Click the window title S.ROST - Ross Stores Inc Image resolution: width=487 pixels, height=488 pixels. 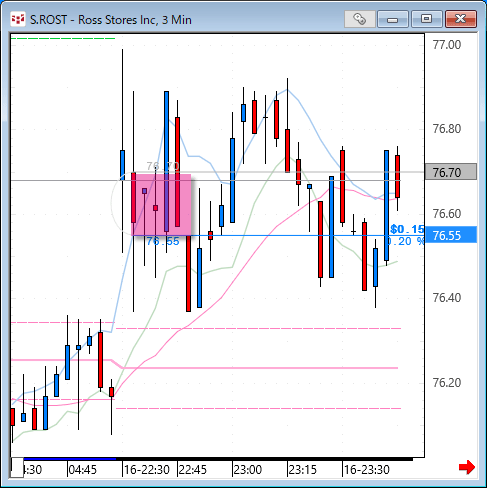111,20
